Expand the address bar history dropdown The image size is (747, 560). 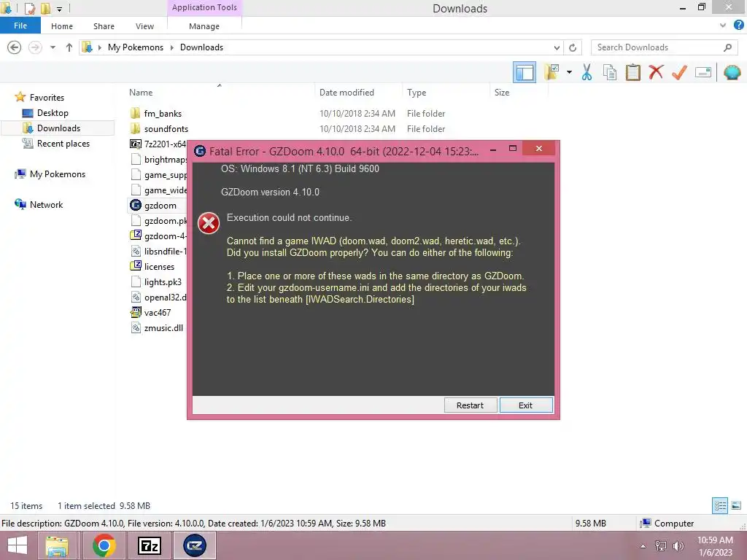click(x=557, y=47)
